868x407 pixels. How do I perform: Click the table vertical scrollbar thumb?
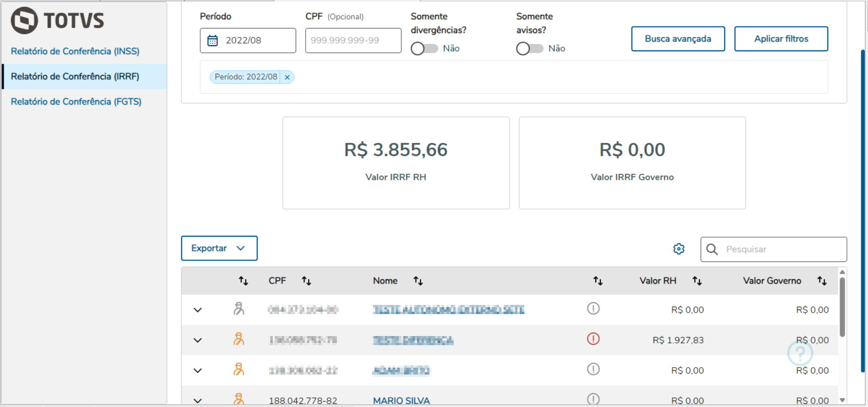[x=842, y=307]
